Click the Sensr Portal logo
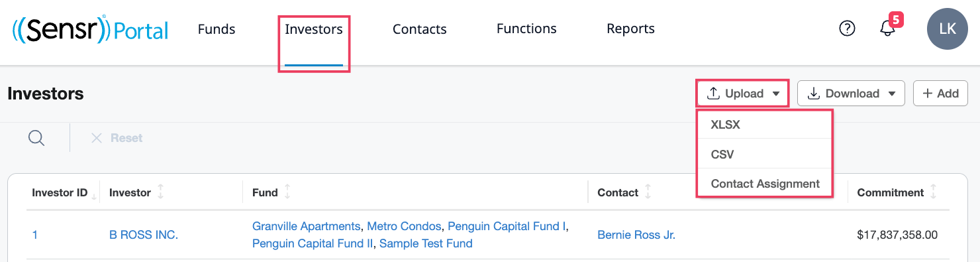The width and height of the screenshot is (980, 262). (x=90, y=30)
